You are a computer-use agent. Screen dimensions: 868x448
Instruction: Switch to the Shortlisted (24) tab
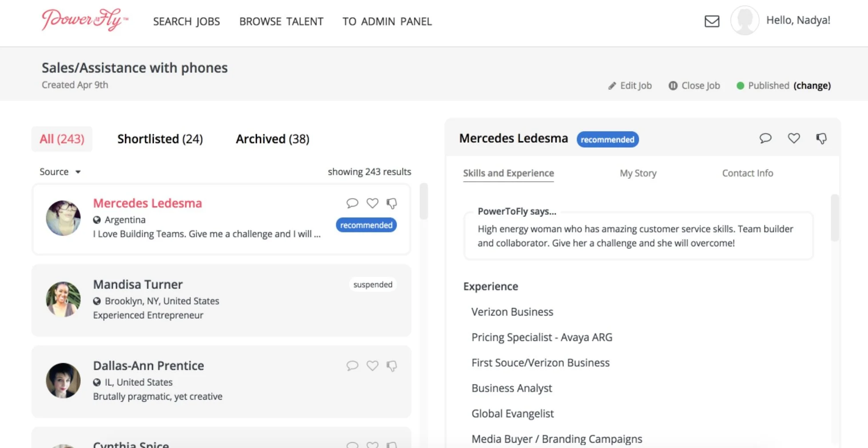pos(160,139)
